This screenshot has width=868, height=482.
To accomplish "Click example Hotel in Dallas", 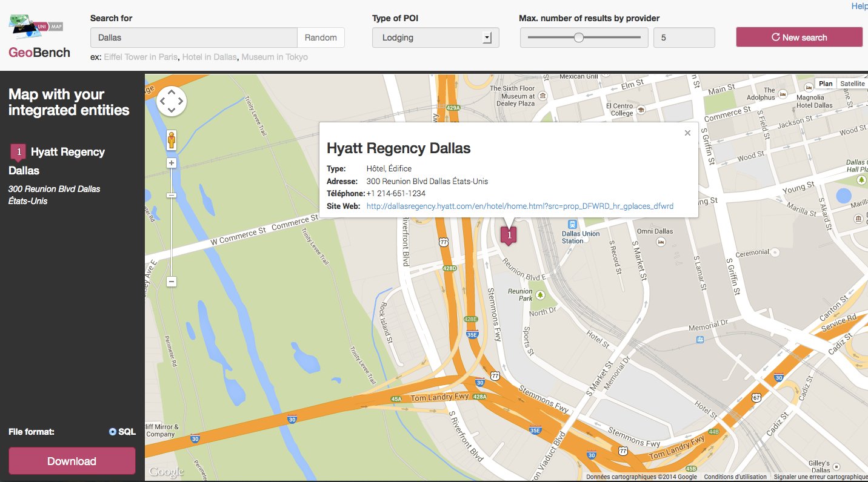I will pos(210,57).
